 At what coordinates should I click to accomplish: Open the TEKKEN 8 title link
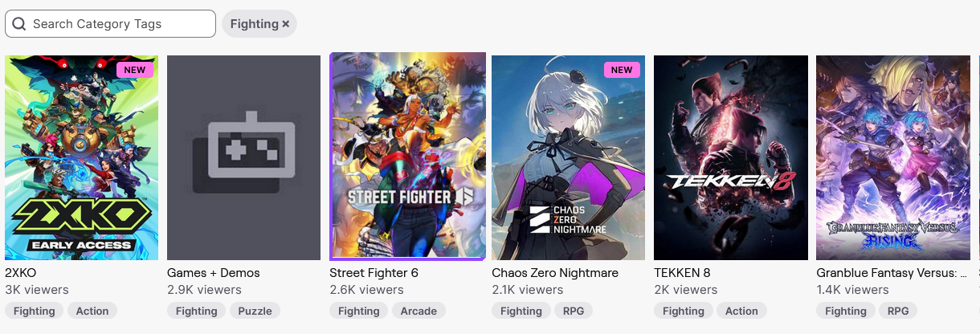(x=682, y=273)
